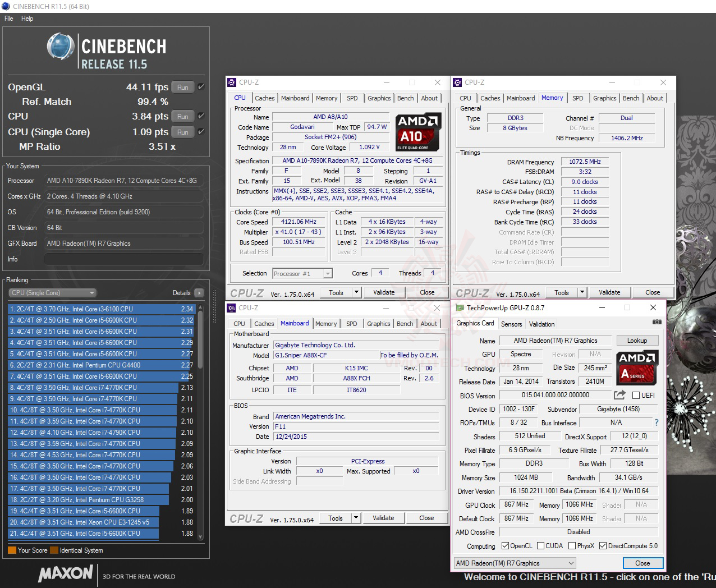
Task: Click the Bus Interface question mark icon
Action: 657,422
